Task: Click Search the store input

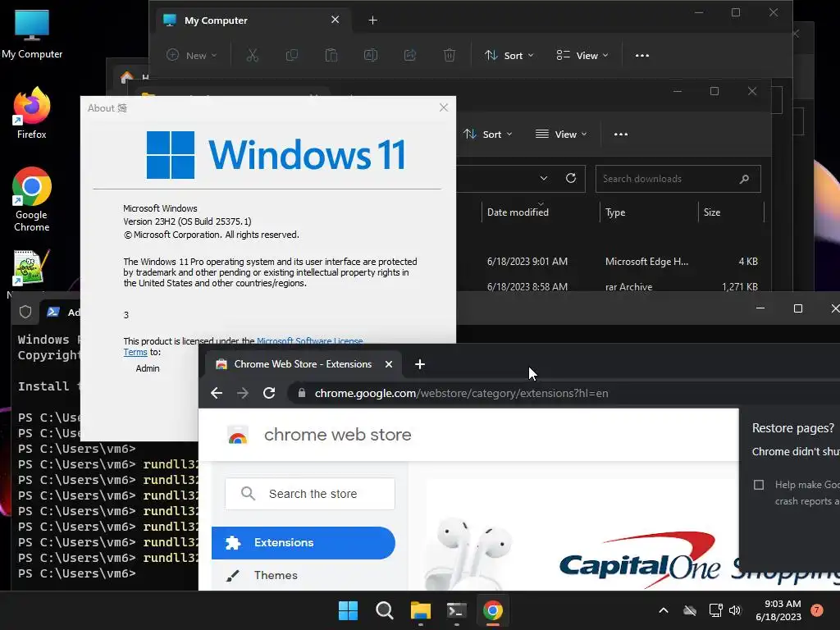Action: click(x=310, y=494)
